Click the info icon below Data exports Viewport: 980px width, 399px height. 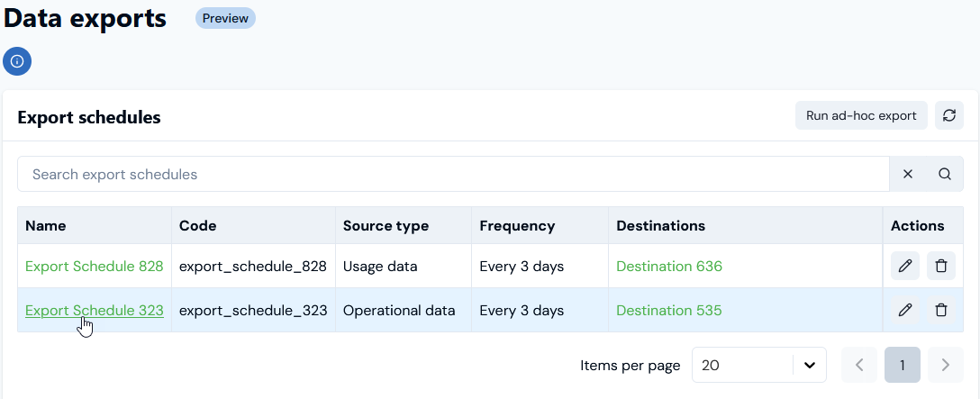(x=17, y=61)
